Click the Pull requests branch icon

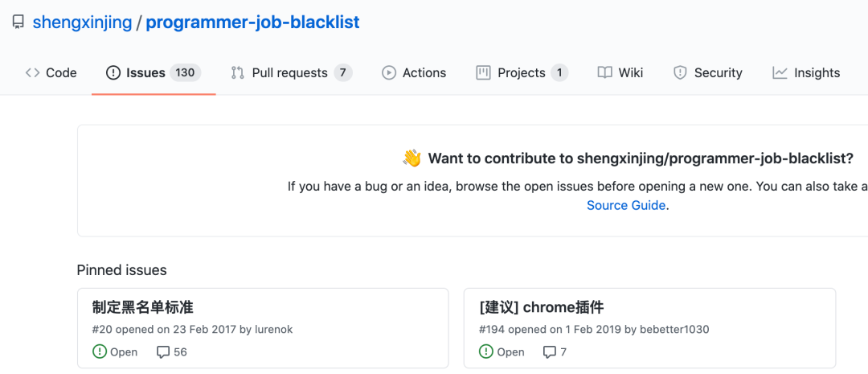[237, 72]
